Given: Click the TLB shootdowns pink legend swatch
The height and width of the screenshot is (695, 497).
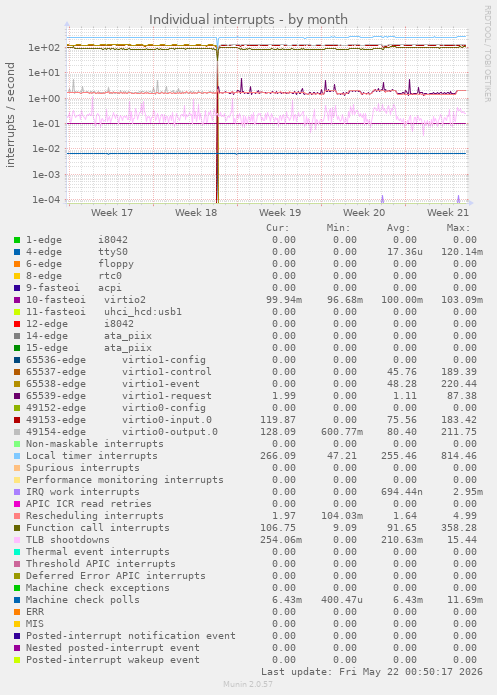Looking at the screenshot, I should (x=17, y=540).
